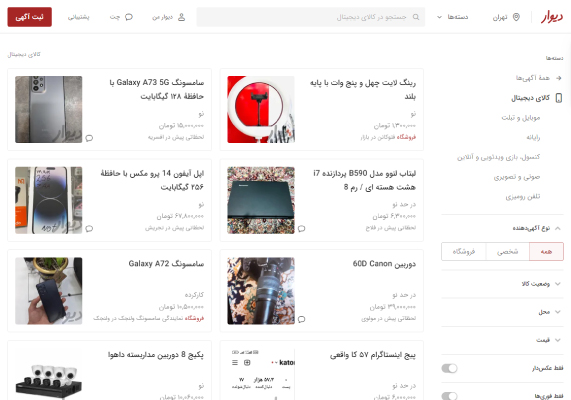This screenshot has width=571, height=400.
Task: Click price ۳۹,۰۰۰,۰۰۰ تومان on Canon listing
Action: pyautogui.click(x=393, y=307)
